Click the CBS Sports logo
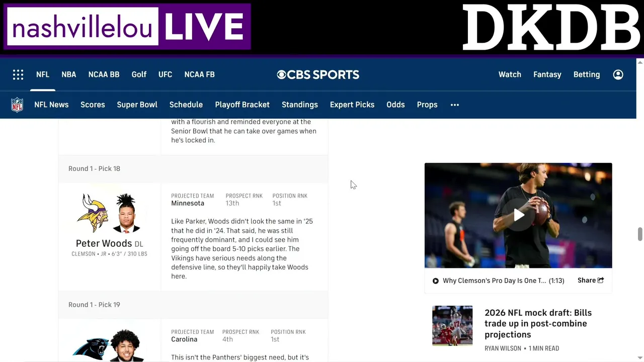 [318, 74]
